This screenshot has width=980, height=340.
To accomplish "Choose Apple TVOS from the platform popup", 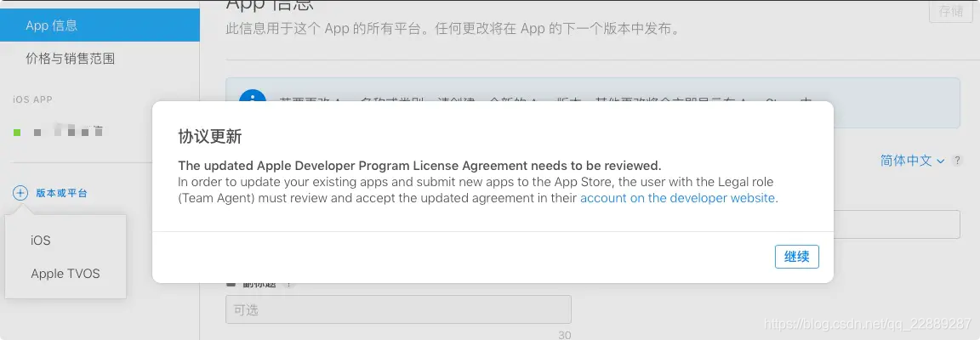I will pyautogui.click(x=66, y=274).
